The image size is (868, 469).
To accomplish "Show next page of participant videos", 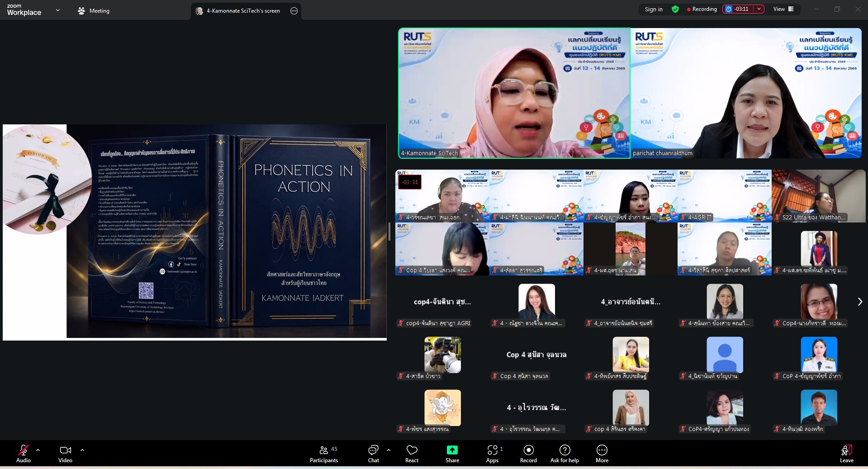I will 860,302.
